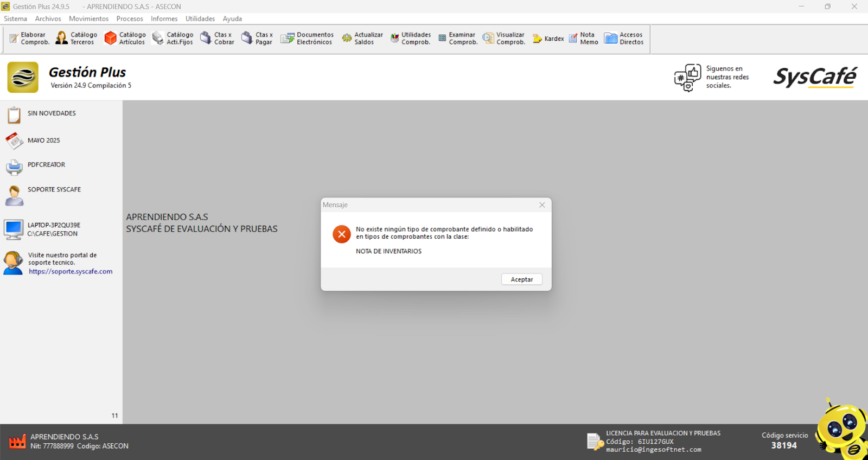
Task: Open Nota Memo toolbar icon
Action: pos(573,39)
